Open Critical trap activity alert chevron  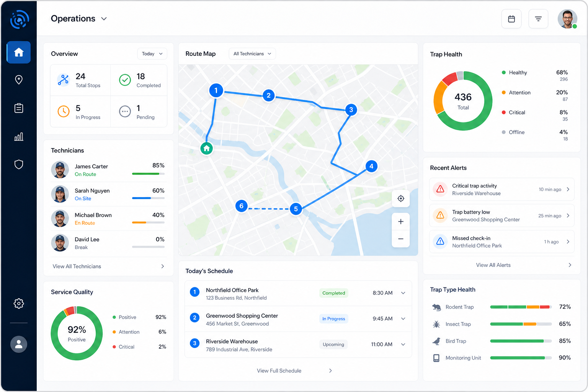pyautogui.click(x=568, y=189)
